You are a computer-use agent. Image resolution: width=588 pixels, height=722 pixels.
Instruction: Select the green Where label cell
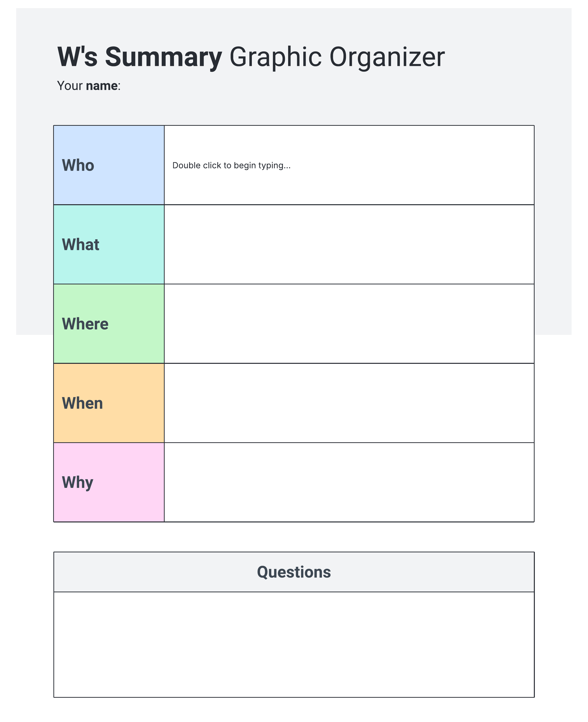[109, 324]
